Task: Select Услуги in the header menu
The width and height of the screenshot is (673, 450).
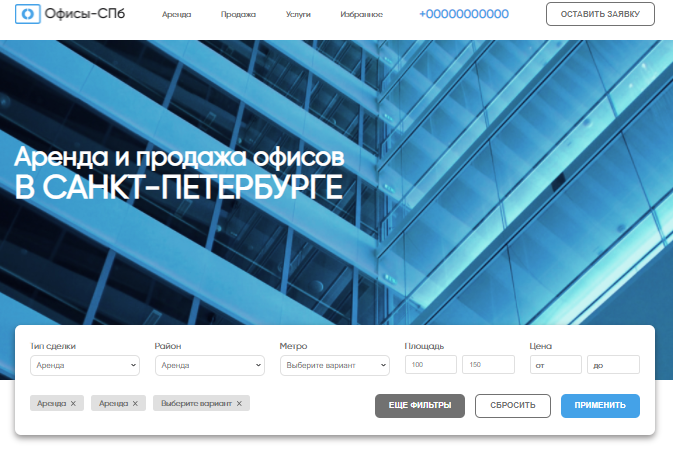Action: (298, 15)
